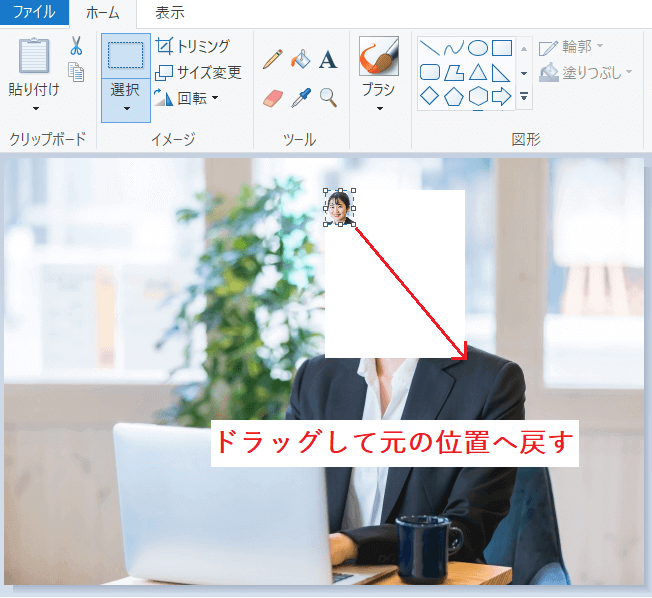Image resolution: width=652 pixels, height=598 pixels.
Task: Select the Text tool A icon
Action: [x=328, y=59]
